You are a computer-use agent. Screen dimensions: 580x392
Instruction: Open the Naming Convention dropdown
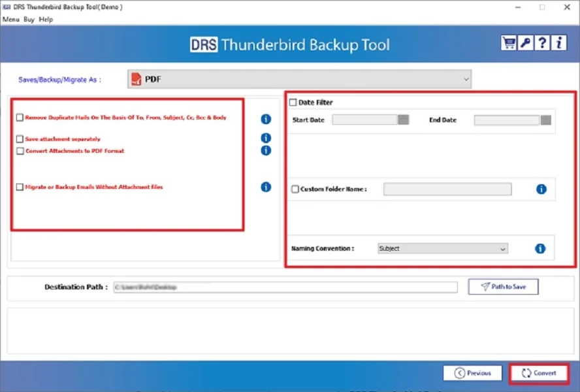[x=503, y=248]
